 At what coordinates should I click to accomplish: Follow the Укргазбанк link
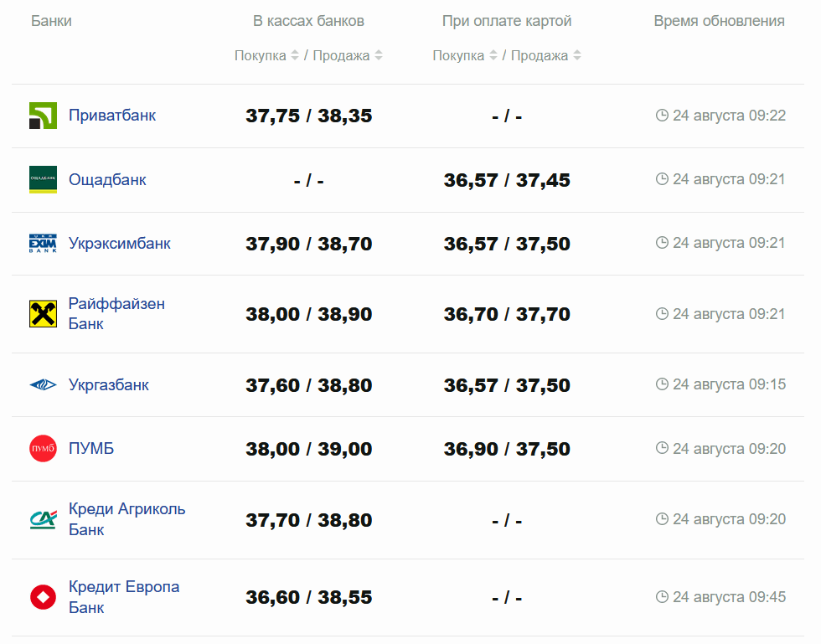pyautogui.click(x=109, y=385)
